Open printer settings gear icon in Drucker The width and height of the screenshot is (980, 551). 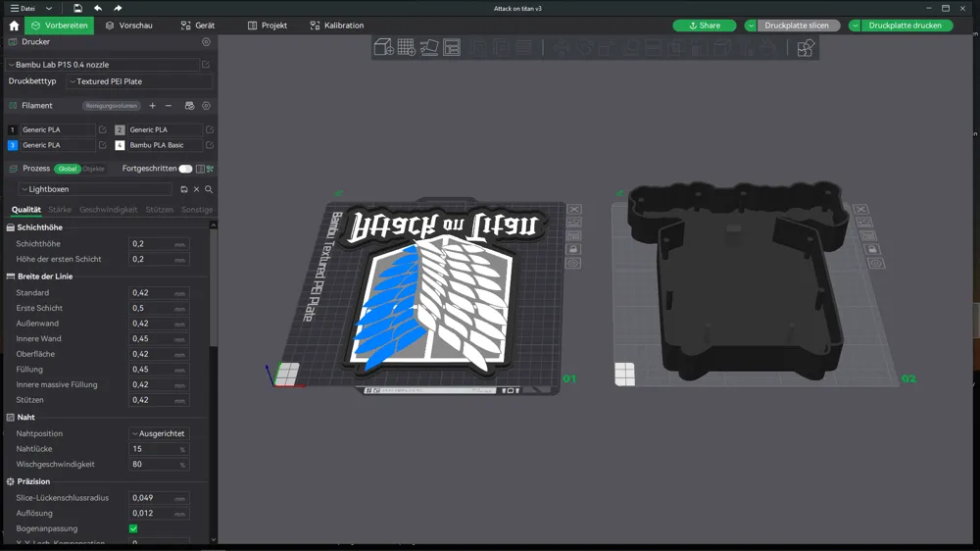(206, 42)
